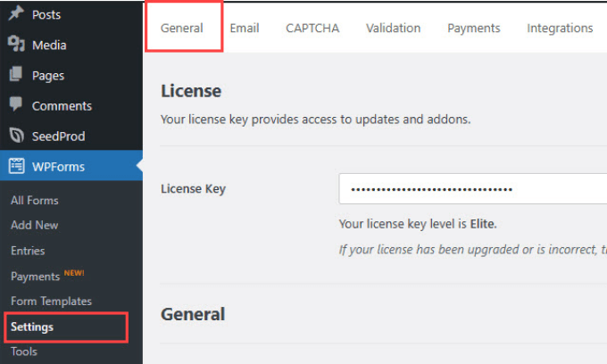Click Add New under WPForms

click(35, 226)
